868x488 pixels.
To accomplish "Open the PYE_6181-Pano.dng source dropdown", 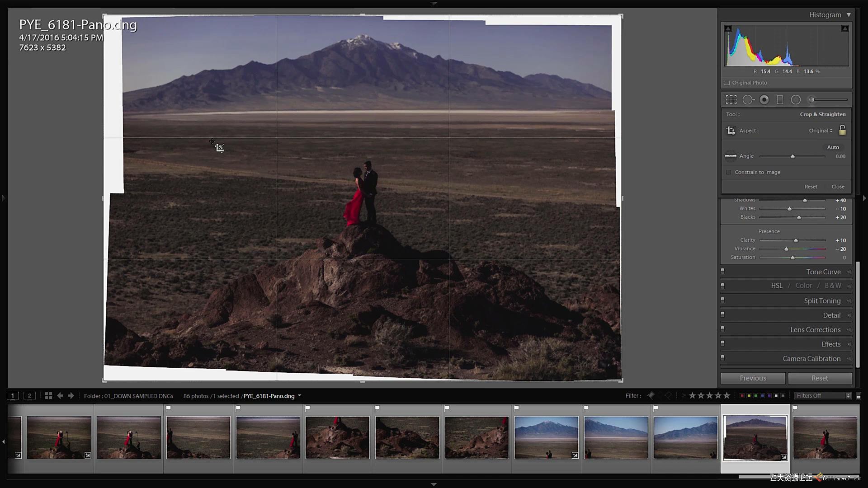I will point(299,396).
